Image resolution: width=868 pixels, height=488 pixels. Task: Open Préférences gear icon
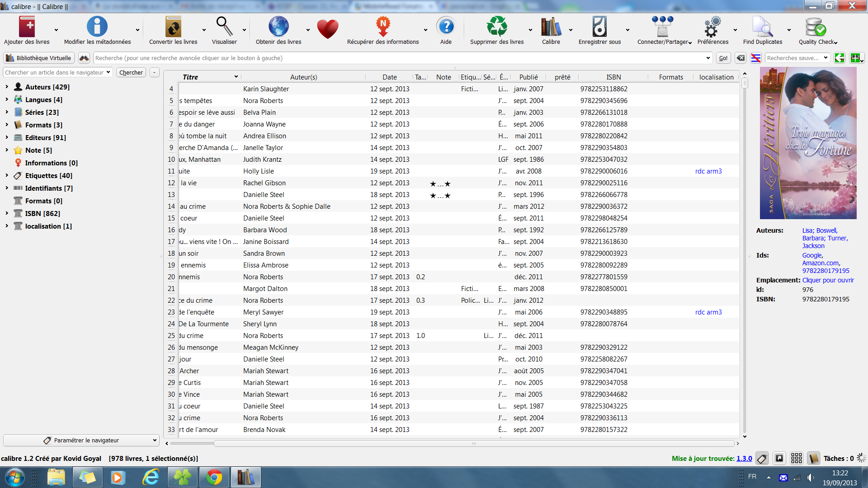coord(712,27)
